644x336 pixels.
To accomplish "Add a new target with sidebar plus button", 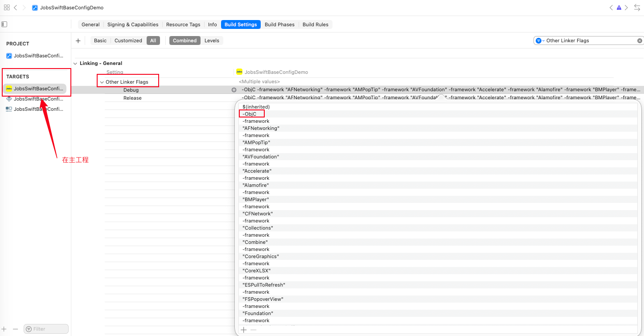I will (x=4, y=329).
